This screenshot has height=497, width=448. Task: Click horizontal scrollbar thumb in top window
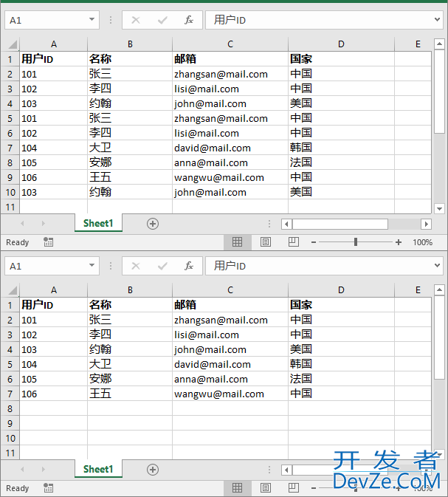click(x=340, y=224)
